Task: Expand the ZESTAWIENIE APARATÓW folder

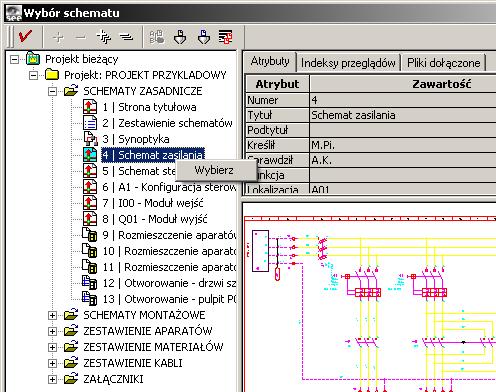Action: [52, 331]
